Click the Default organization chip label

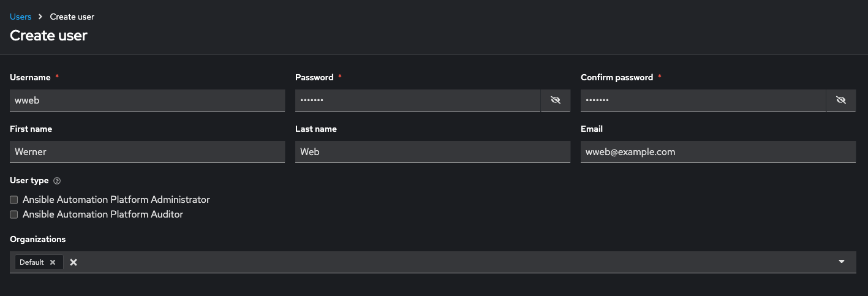(x=32, y=262)
